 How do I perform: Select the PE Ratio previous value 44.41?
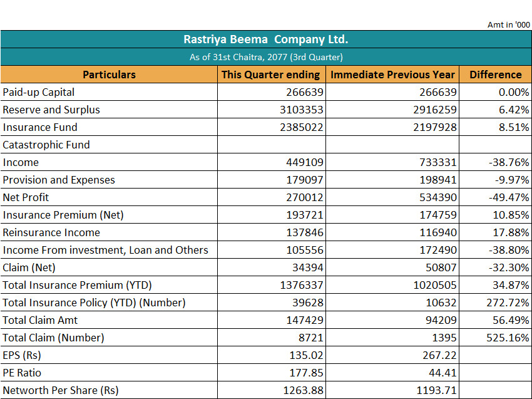441,373
